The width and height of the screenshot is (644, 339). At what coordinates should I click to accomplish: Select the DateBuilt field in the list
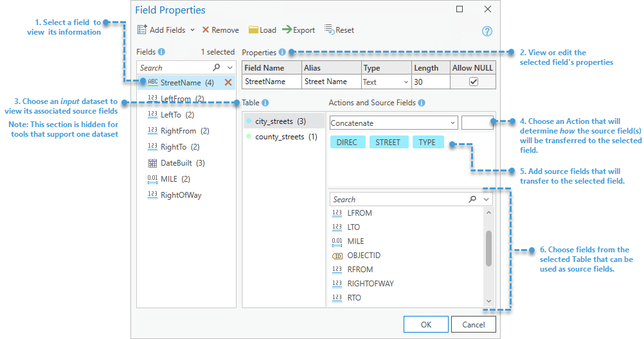(174, 163)
